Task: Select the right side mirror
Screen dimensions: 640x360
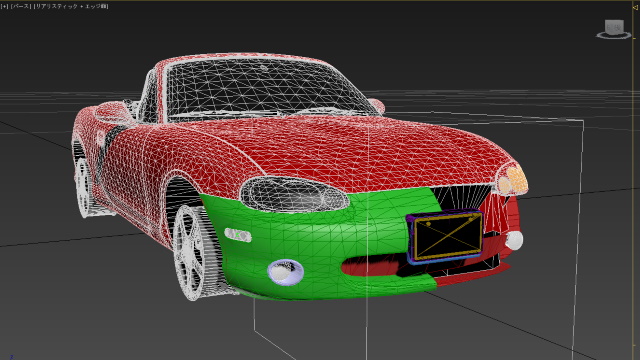Action: pos(377,105)
